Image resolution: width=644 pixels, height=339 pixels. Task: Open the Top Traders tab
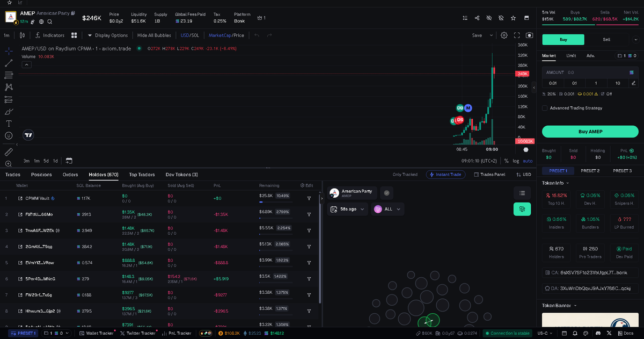(142, 175)
